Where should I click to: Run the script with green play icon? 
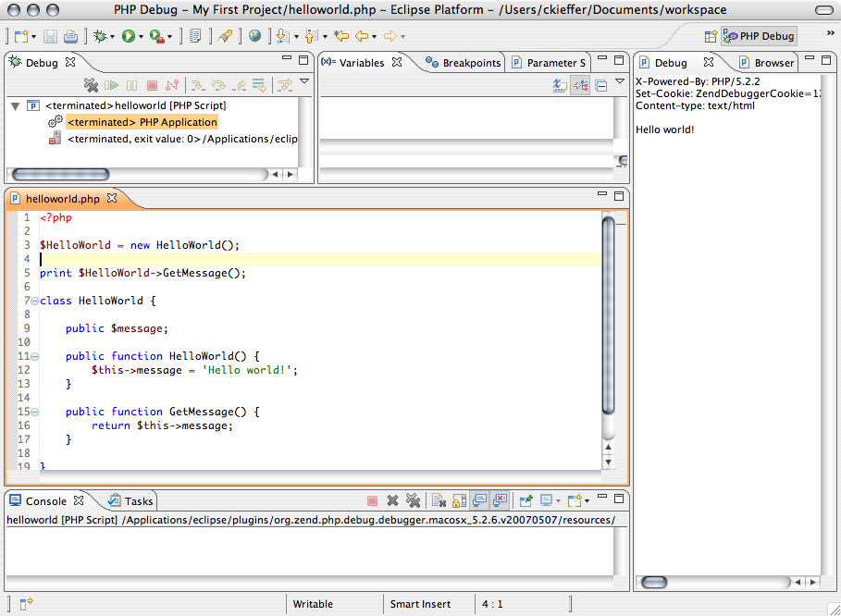[129, 36]
